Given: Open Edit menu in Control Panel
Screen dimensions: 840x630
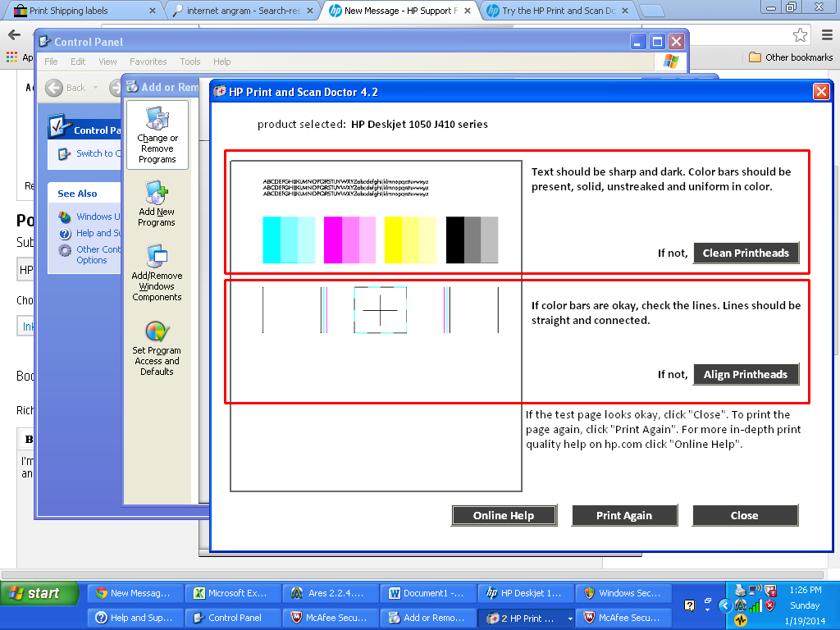Looking at the screenshot, I should click(x=78, y=62).
